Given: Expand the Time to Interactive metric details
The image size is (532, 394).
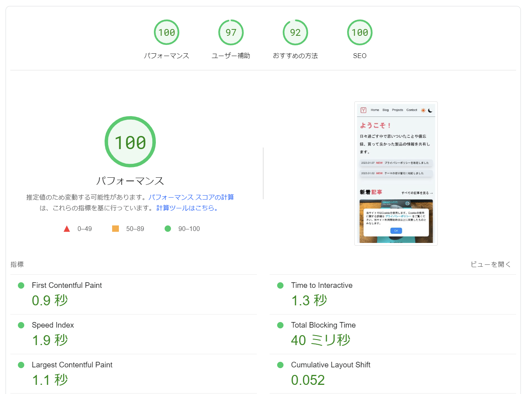Looking at the screenshot, I should click(x=322, y=285).
